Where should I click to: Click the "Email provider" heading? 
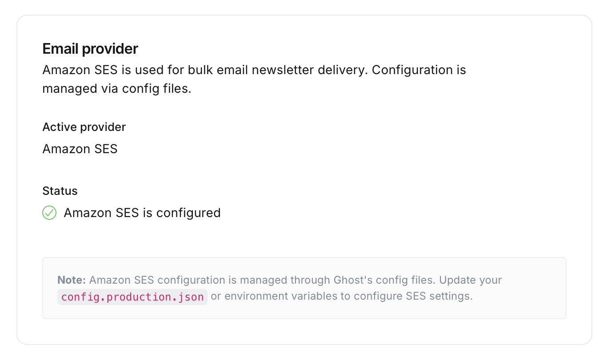90,49
